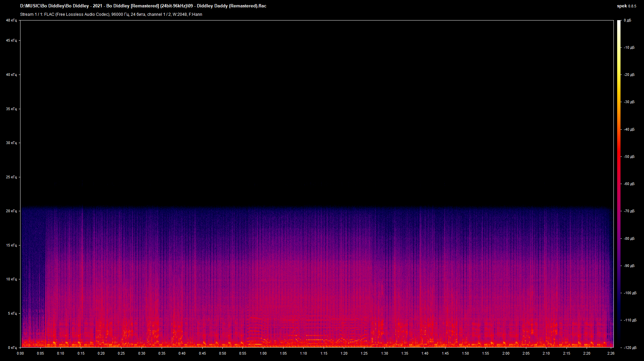644x361 pixels.
Task: Click the 35 кГц frequency axis label
Action: point(11,109)
